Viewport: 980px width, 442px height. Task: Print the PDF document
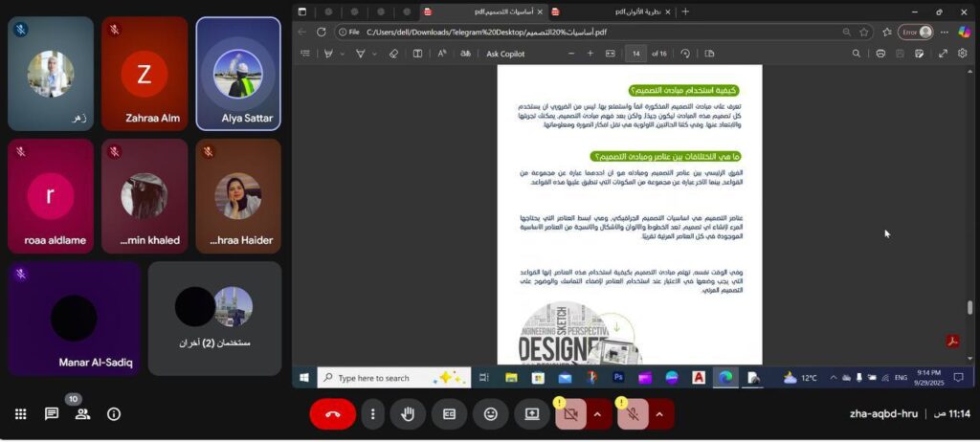pyautogui.click(x=880, y=54)
